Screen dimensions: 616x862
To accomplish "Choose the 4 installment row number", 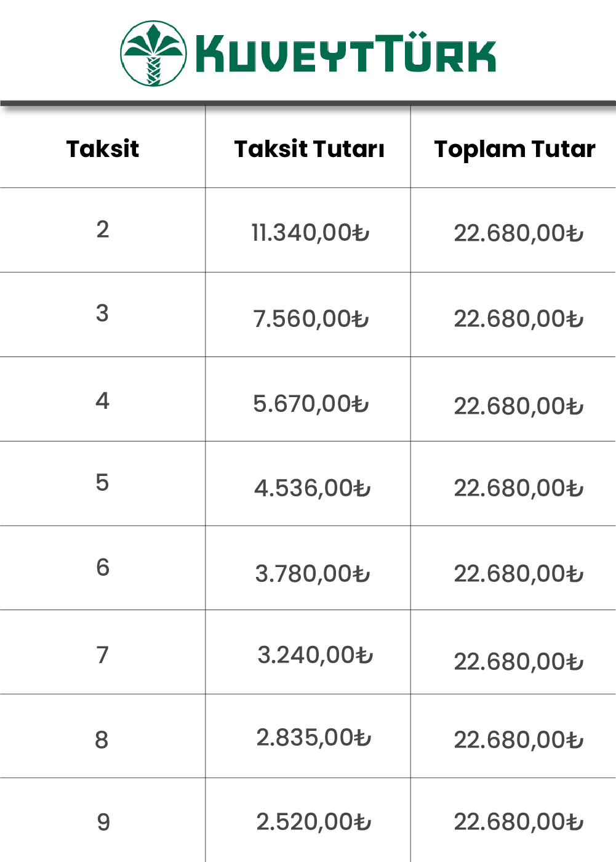I will pos(103,401).
